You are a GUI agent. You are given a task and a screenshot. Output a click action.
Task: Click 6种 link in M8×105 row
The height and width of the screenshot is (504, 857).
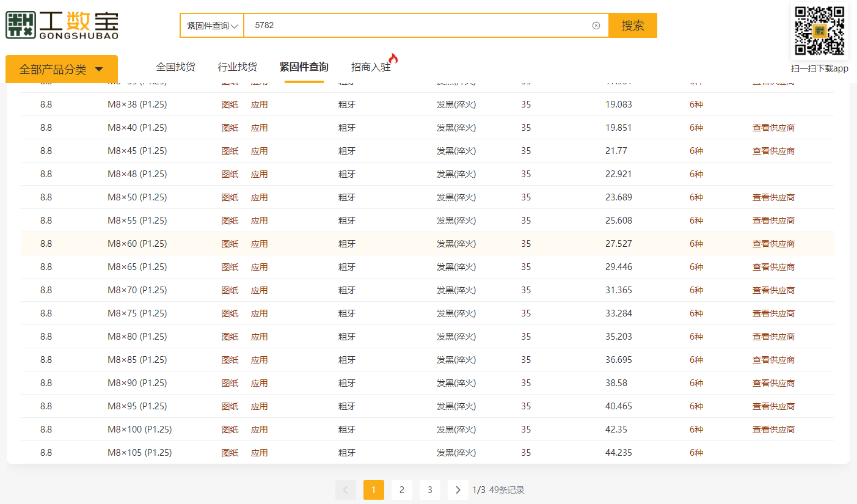pos(696,453)
